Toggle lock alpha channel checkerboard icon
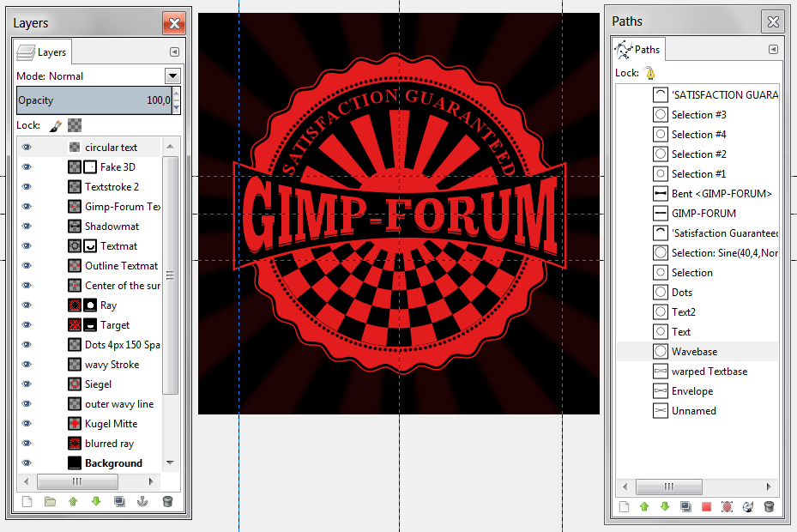 (75, 125)
